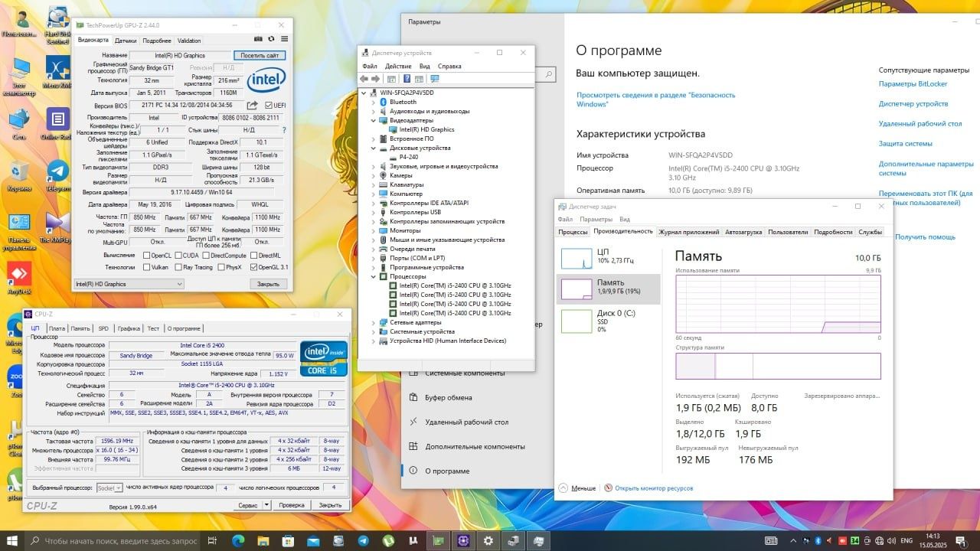The image size is (980, 551).
Task: Toggle the PhysX checkbox
Action: point(220,267)
